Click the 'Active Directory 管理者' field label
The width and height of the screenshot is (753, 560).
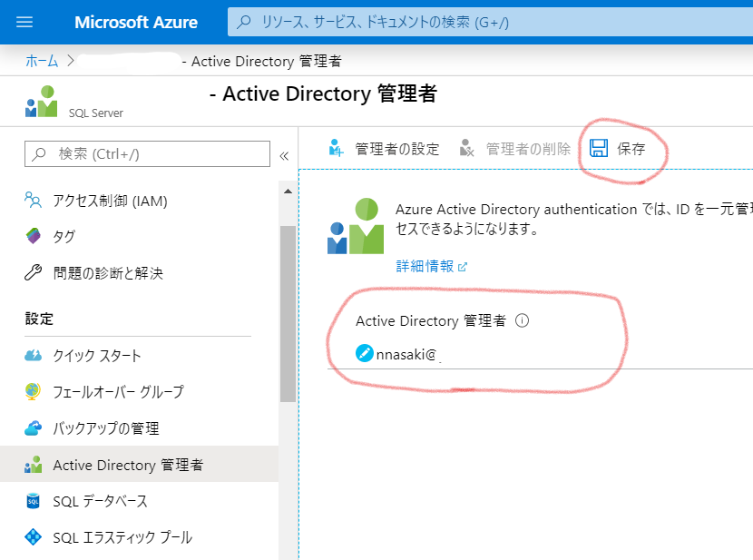coord(431,320)
